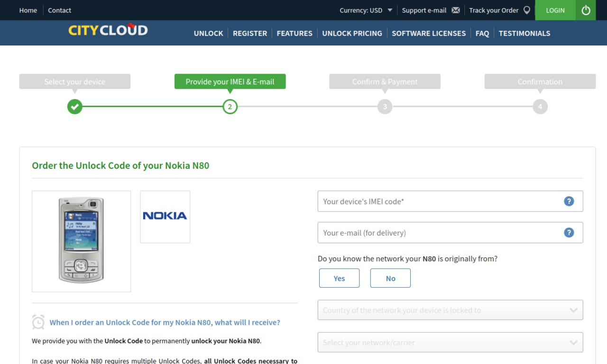Click the envelope icon beside Support e-mail
Viewport: 607px width, 364px height.
[x=456, y=10]
